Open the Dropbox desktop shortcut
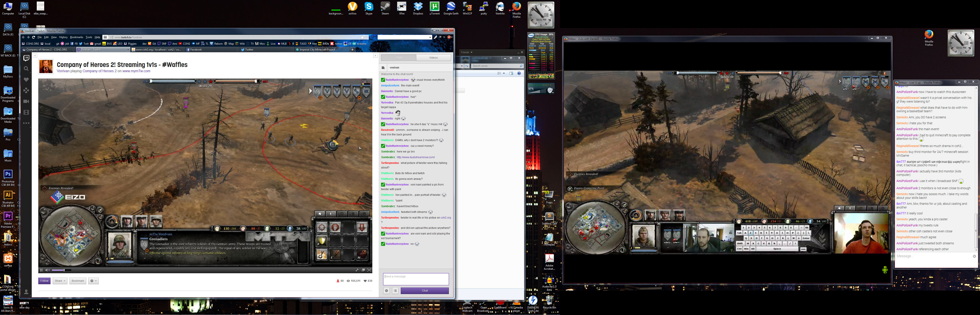 point(418,8)
